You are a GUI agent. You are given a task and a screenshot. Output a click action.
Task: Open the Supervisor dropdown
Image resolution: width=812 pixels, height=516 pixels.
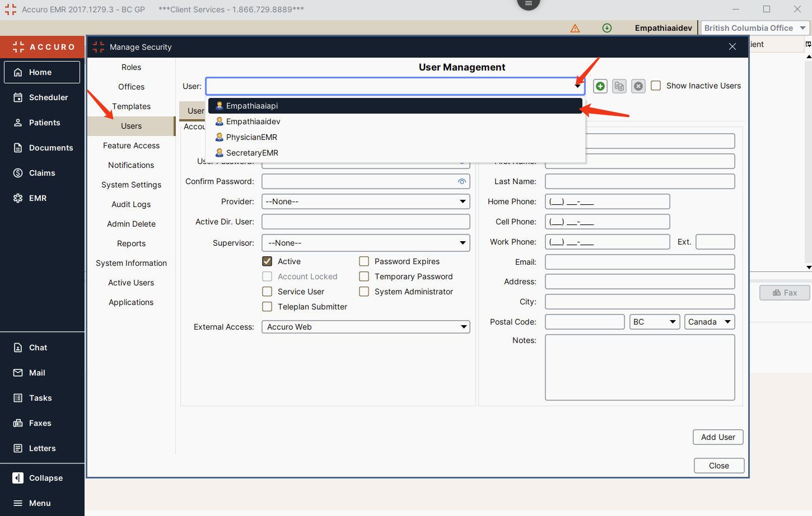(366, 243)
